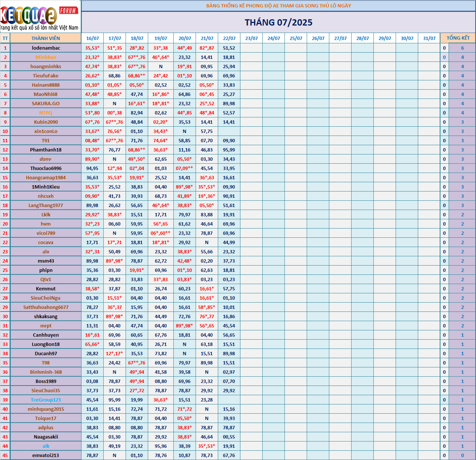Select member name TceGroup123
The image size is (476, 460).
(x=46, y=400)
